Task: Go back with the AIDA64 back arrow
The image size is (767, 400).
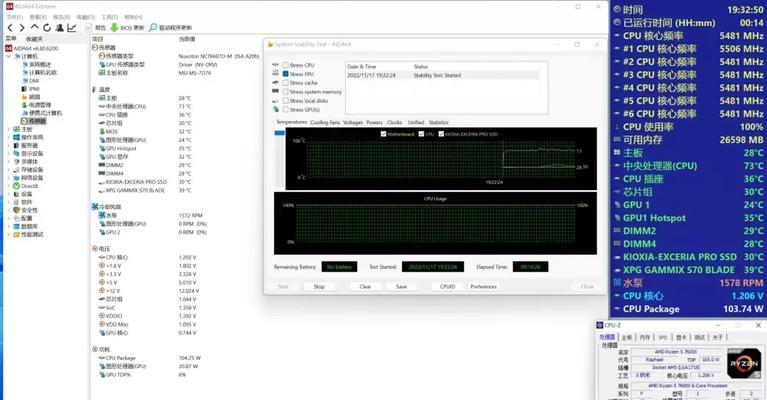Action: pyautogui.click(x=10, y=28)
